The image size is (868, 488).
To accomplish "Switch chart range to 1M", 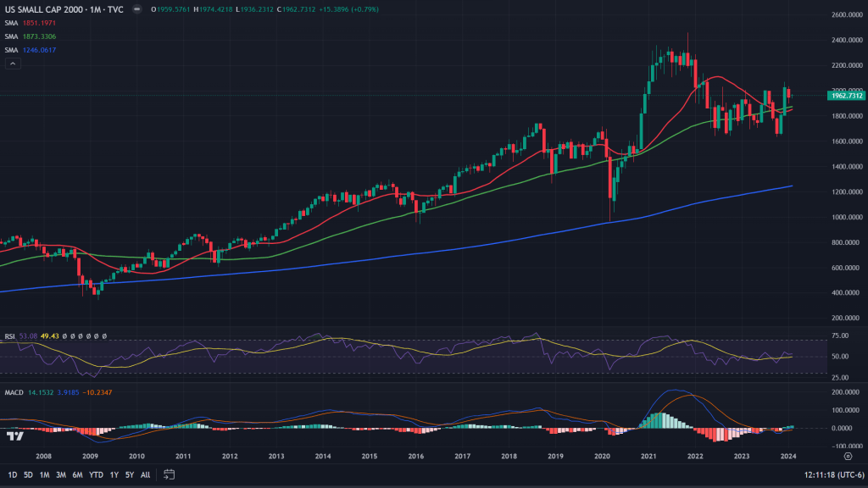I will tap(45, 474).
